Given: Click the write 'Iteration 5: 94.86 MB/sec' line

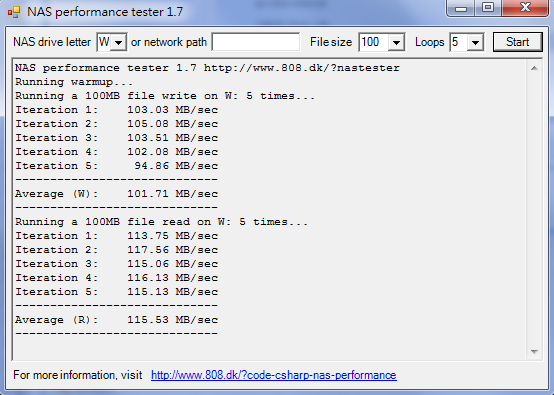Looking at the screenshot, I should (116, 166).
